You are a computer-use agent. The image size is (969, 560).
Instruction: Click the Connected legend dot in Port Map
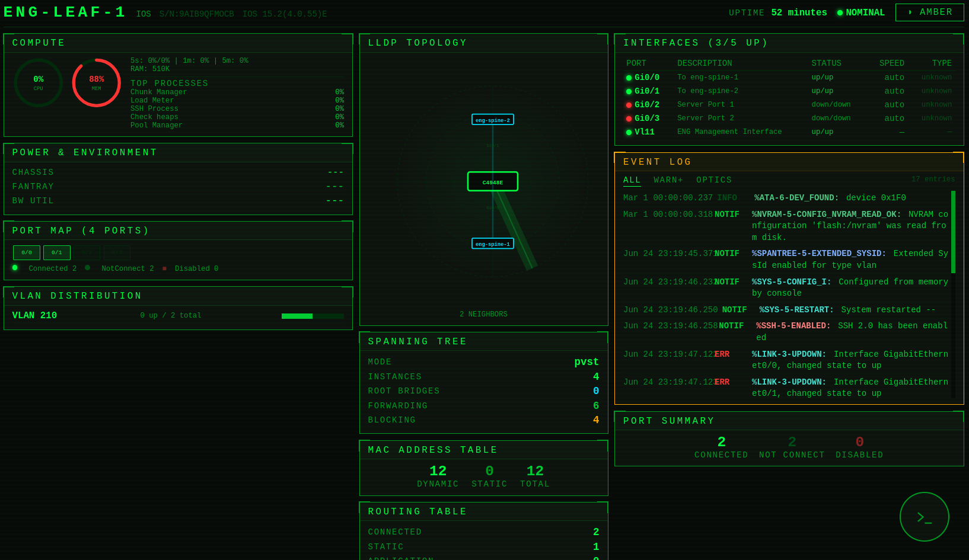[x=15, y=268]
